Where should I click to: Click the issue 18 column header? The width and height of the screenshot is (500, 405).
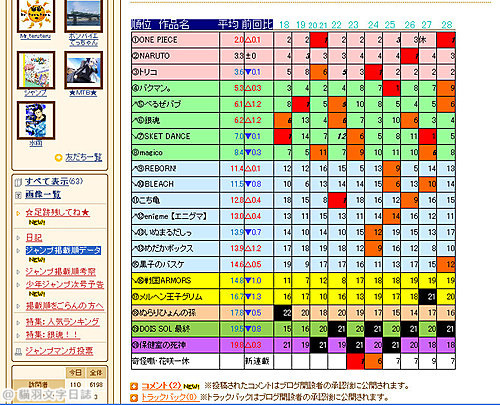click(x=284, y=25)
